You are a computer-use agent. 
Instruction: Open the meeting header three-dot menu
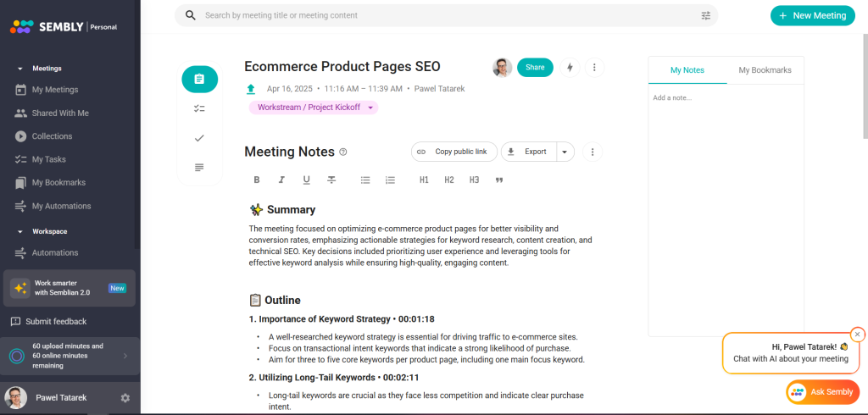click(x=594, y=68)
